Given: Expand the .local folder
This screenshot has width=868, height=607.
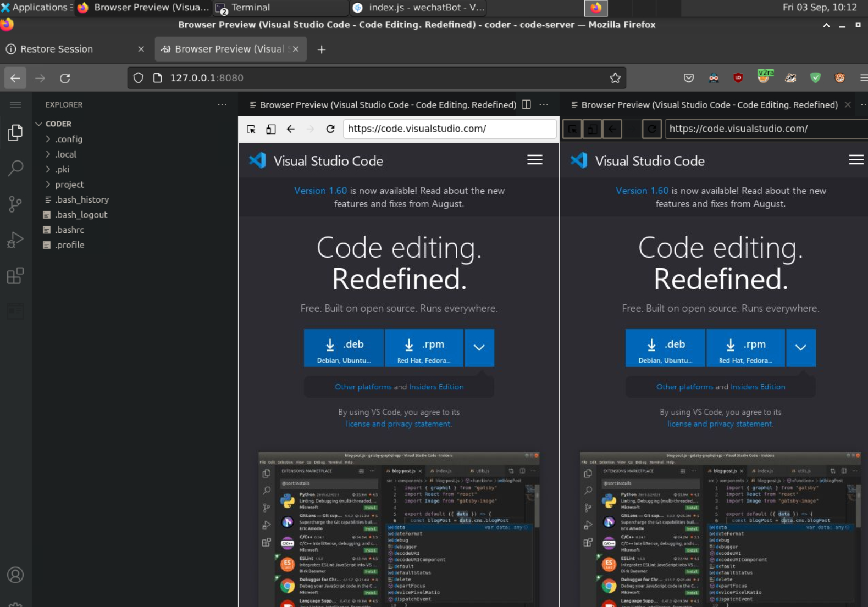Looking at the screenshot, I should click(48, 154).
